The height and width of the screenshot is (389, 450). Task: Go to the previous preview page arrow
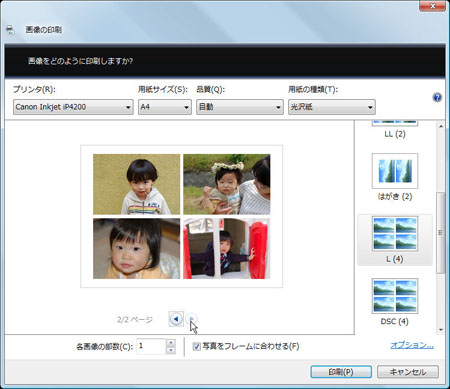[176, 319]
